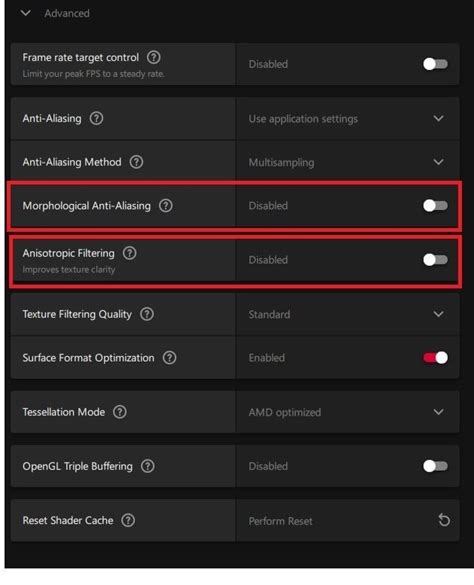Open Anisotropic Filtering help tooltip icon
The image size is (474, 585).
[x=130, y=253]
